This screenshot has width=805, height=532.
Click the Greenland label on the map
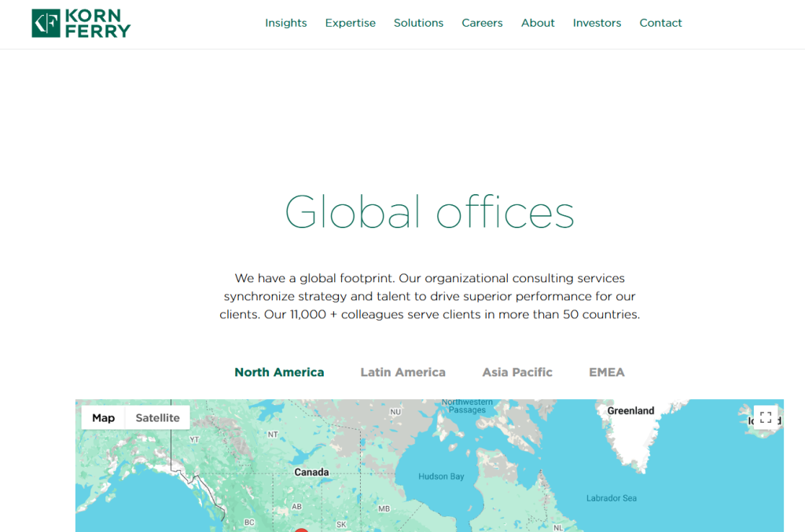pyautogui.click(x=630, y=411)
